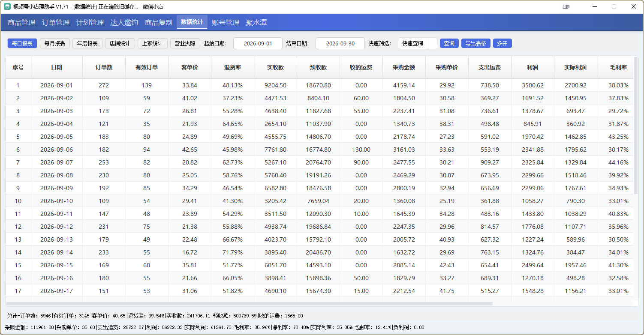Click the 实收款 value 9204.50
The width and height of the screenshot is (644, 335).
[x=275, y=85]
